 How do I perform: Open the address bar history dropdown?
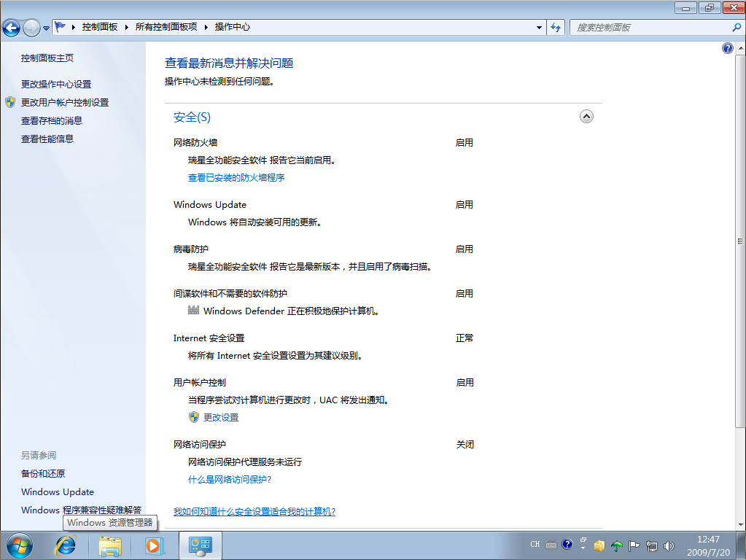pos(540,27)
